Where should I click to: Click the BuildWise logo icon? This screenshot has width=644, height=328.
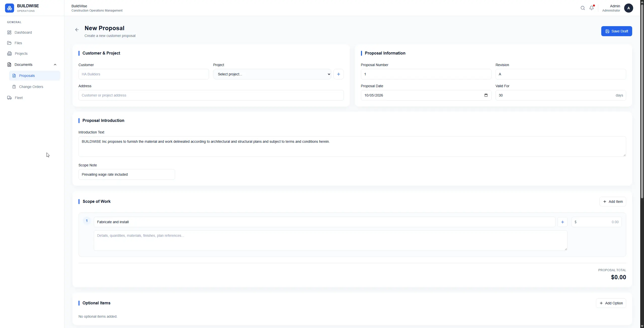pyautogui.click(x=10, y=8)
